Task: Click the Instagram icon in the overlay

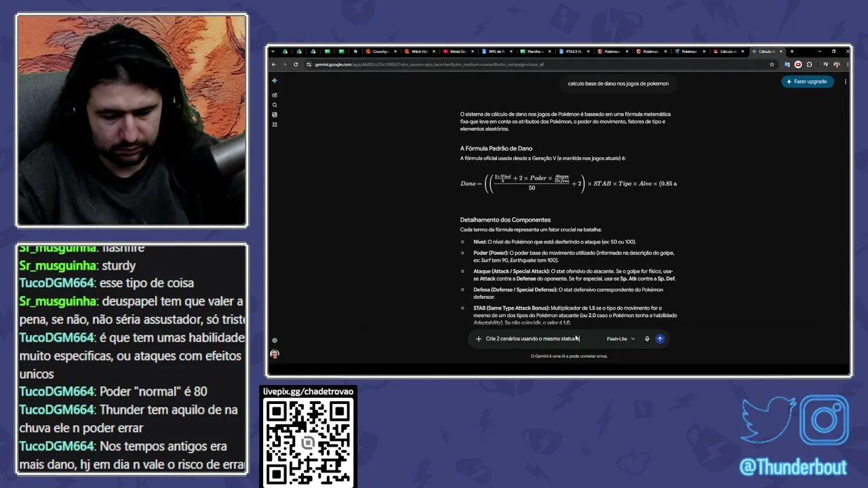Action: tap(825, 420)
